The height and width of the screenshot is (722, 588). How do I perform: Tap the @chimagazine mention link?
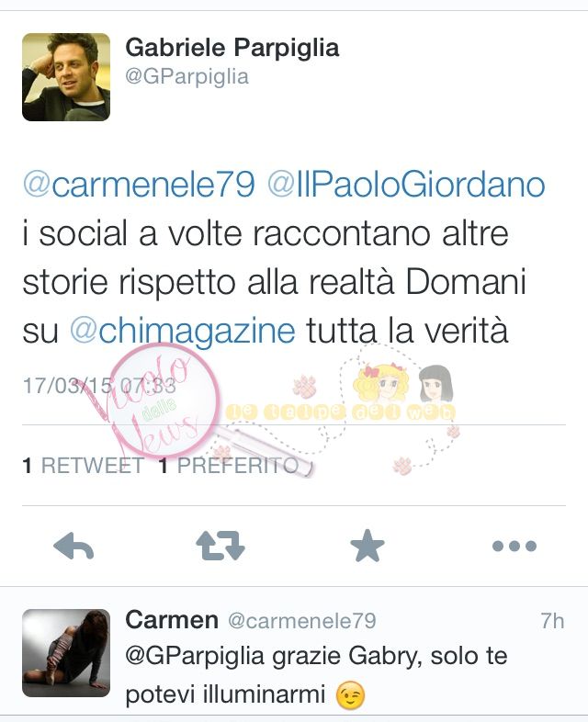coord(182,331)
